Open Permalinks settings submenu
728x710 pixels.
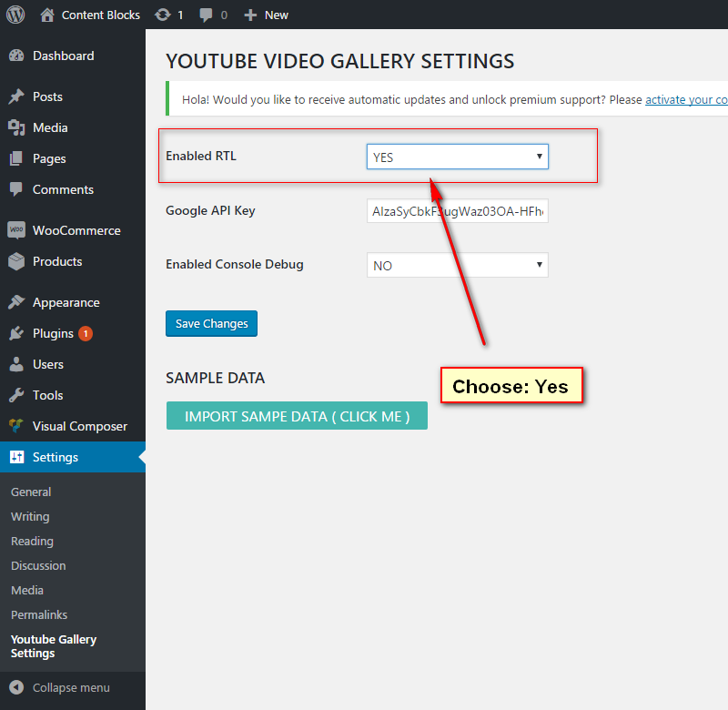[x=39, y=614]
